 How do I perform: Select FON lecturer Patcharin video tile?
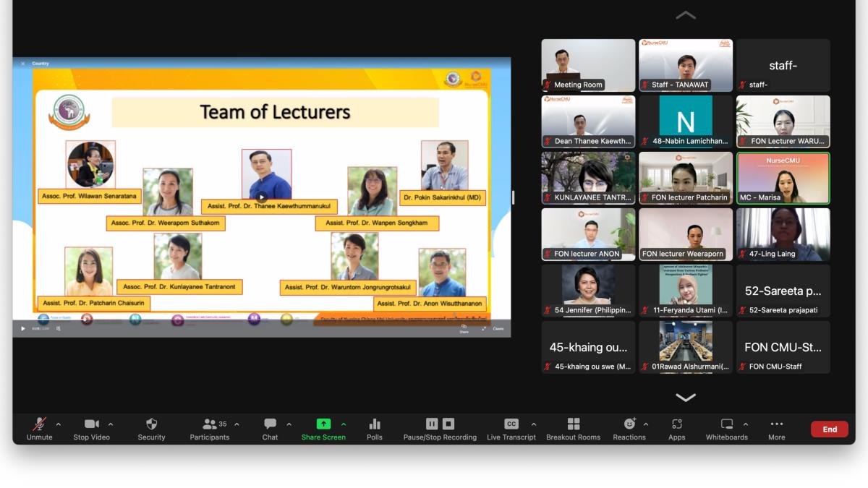tap(686, 178)
